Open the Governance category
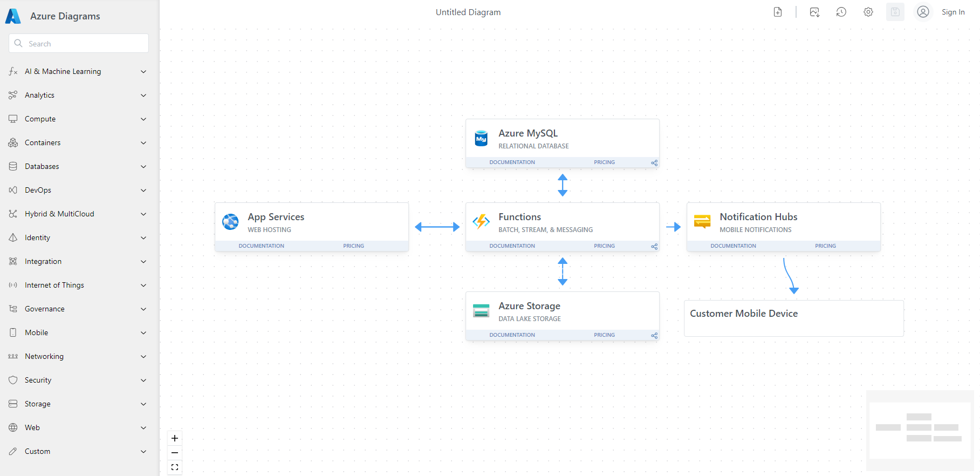 78,309
